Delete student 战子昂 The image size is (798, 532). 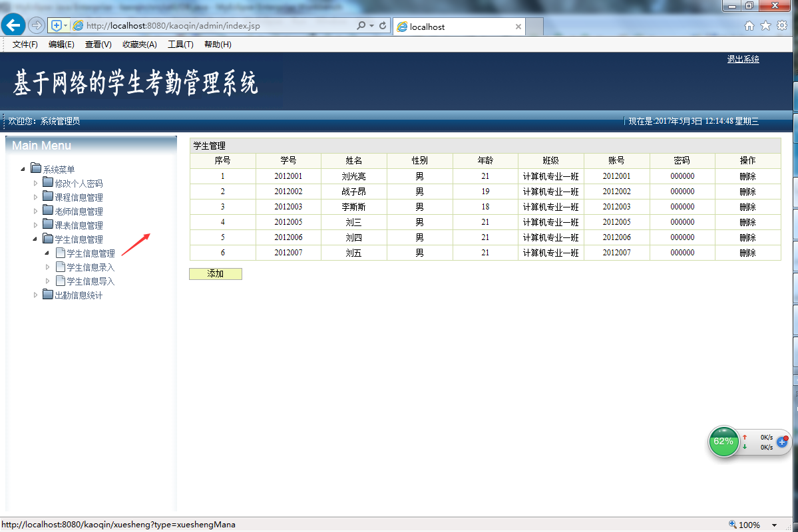pos(747,192)
